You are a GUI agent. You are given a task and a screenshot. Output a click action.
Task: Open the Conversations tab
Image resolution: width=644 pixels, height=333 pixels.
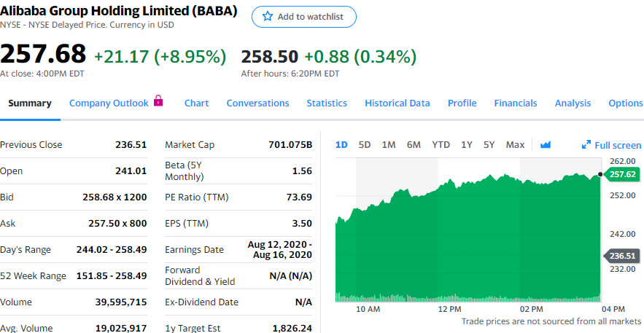click(257, 103)
